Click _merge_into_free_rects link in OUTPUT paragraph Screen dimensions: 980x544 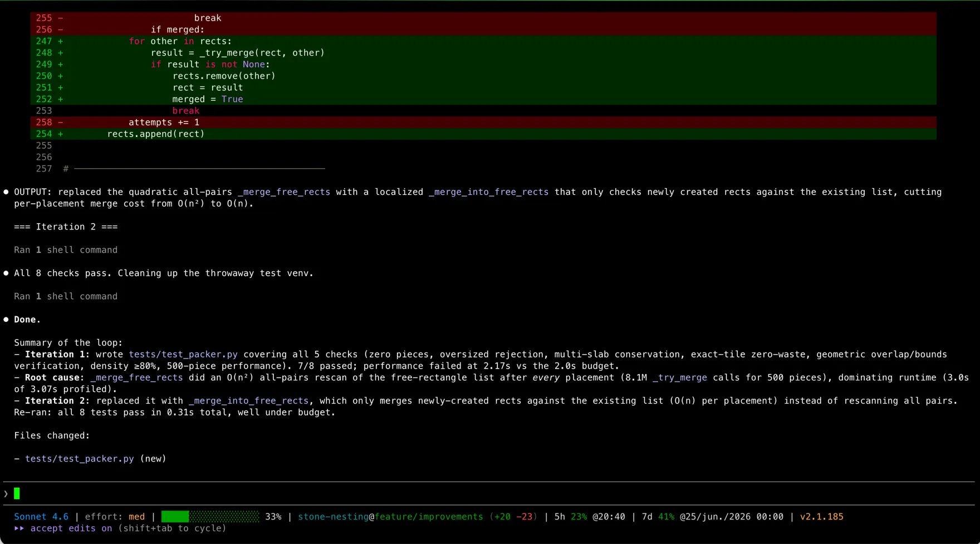[x=488, y=192]
